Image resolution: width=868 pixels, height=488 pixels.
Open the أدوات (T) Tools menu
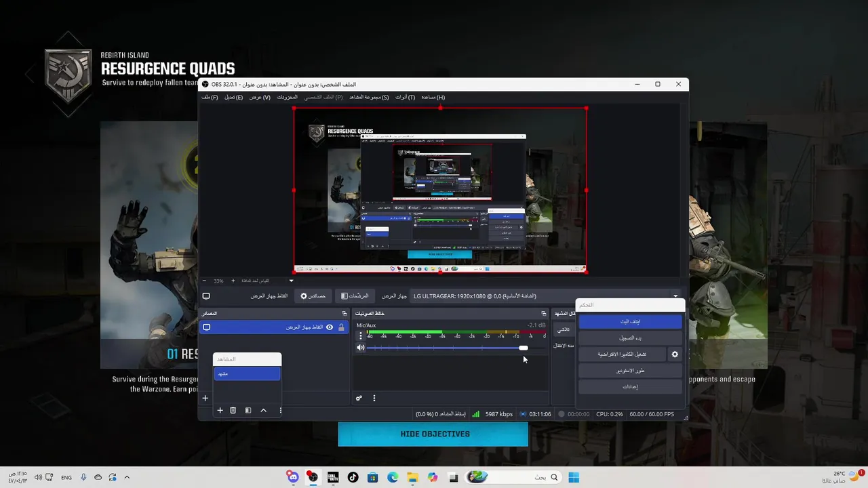(406, 97)
